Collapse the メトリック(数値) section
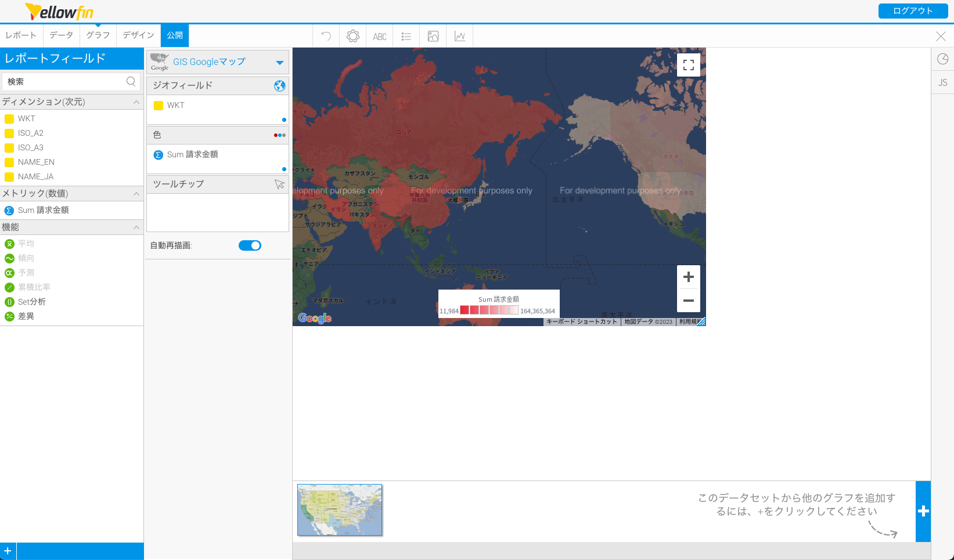The height and width of the screenshot is (560, 954). pyautogui.click(x=136, y=194)
